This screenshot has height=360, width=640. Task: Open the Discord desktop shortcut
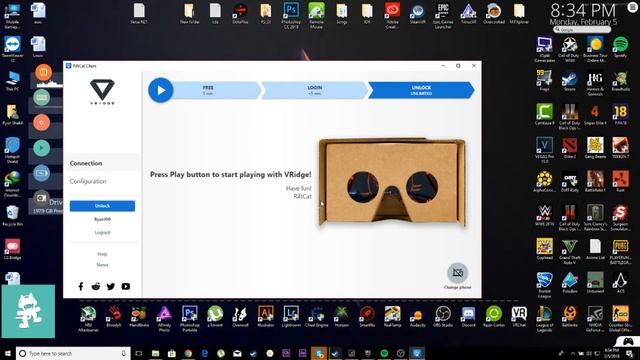468,317
